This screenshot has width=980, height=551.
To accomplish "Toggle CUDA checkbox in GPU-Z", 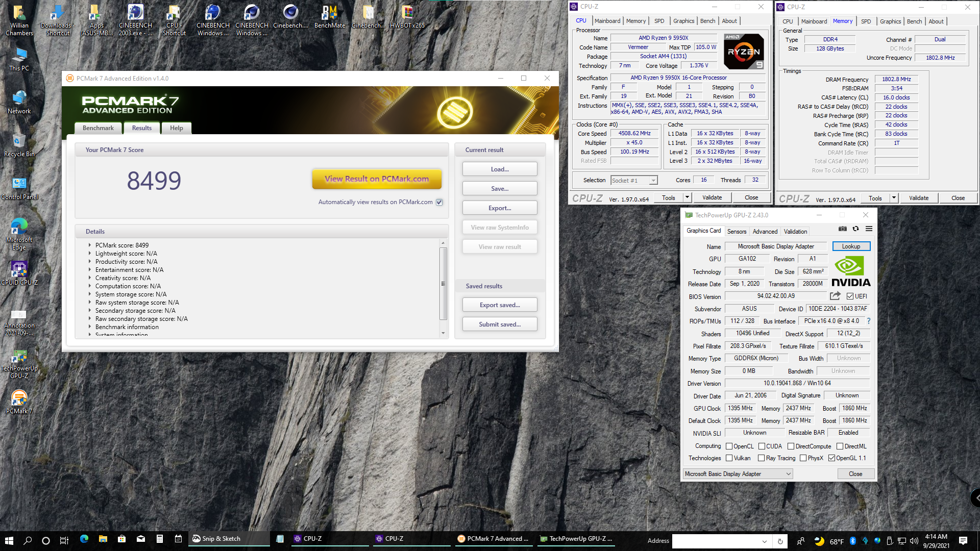I will point(762,446).
